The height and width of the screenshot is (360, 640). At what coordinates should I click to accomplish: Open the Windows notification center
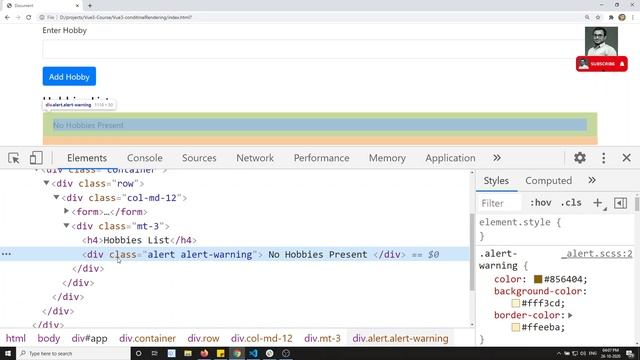click(630, 353)
